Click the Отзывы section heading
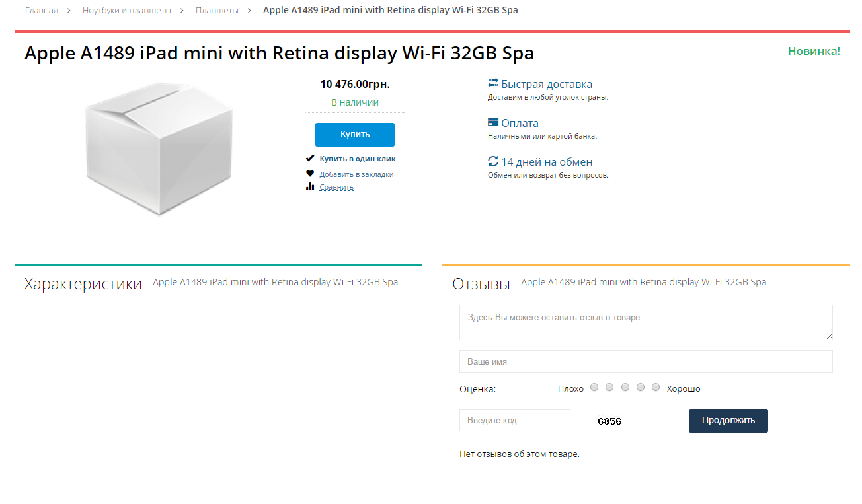This screenshot has width=862, height=504. tap(481, 284)
